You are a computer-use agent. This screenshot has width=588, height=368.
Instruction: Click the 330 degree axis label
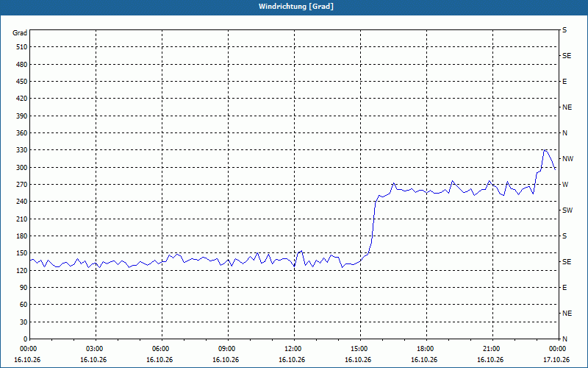(22, 150)
